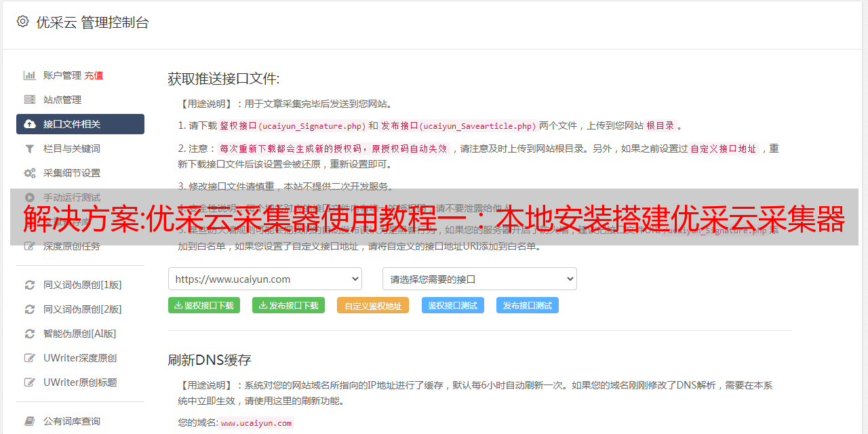Click the 优采云 管理控制台 title
868x434 pixels.
click(x=92, y=22)
